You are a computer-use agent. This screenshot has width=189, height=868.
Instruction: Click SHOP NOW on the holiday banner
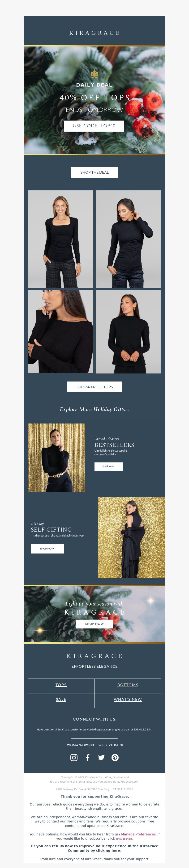click(94, 624)
